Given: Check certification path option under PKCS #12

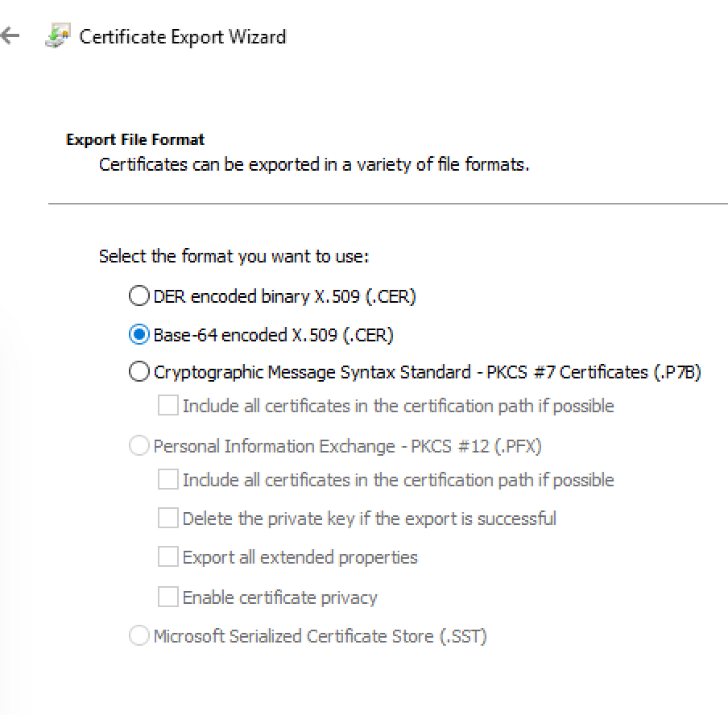Looking at the screenshot, I should pos(168,479).
